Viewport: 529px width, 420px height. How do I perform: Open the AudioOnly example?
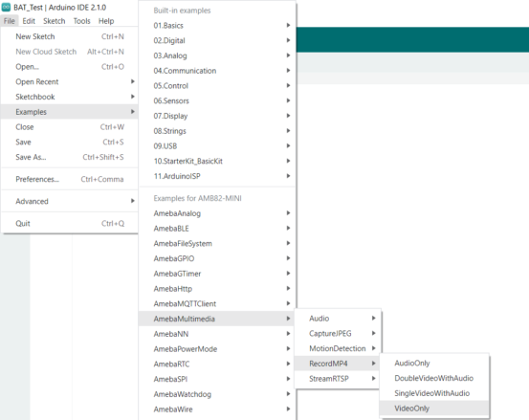tap(434, 363)
